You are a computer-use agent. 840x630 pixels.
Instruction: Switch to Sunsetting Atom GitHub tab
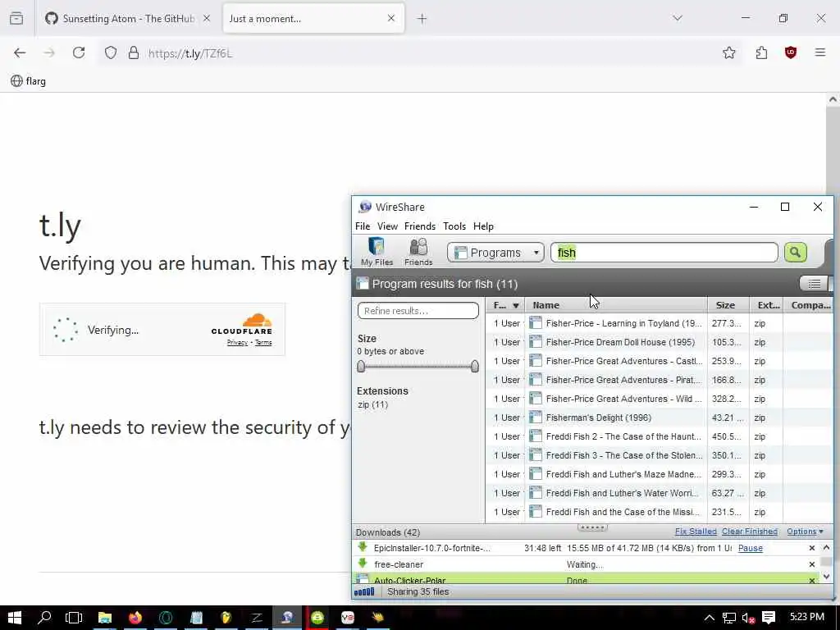(x=127, y=18)
